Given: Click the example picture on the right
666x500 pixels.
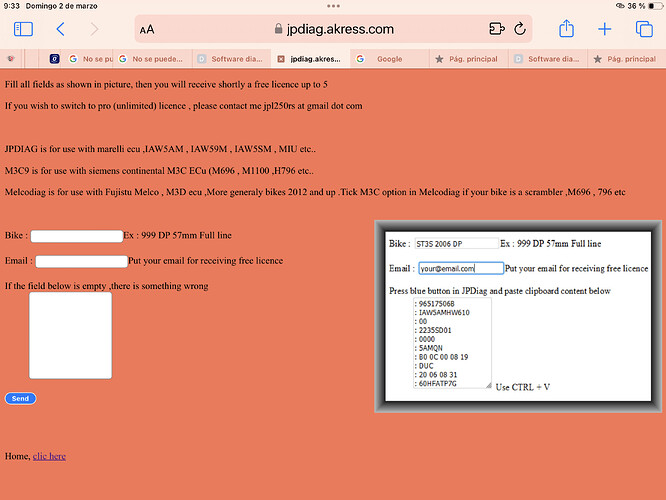Looking at the screenshot, I should click(x=518, y=316).
